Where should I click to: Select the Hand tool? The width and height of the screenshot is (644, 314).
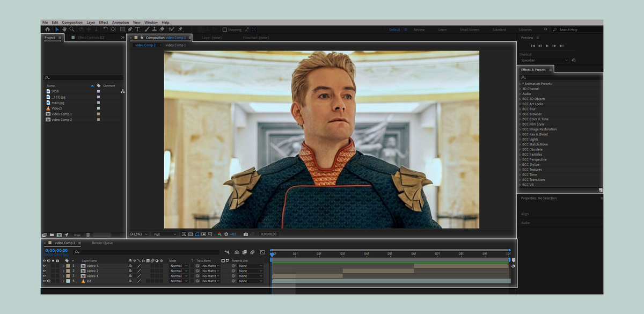[64, 29]
